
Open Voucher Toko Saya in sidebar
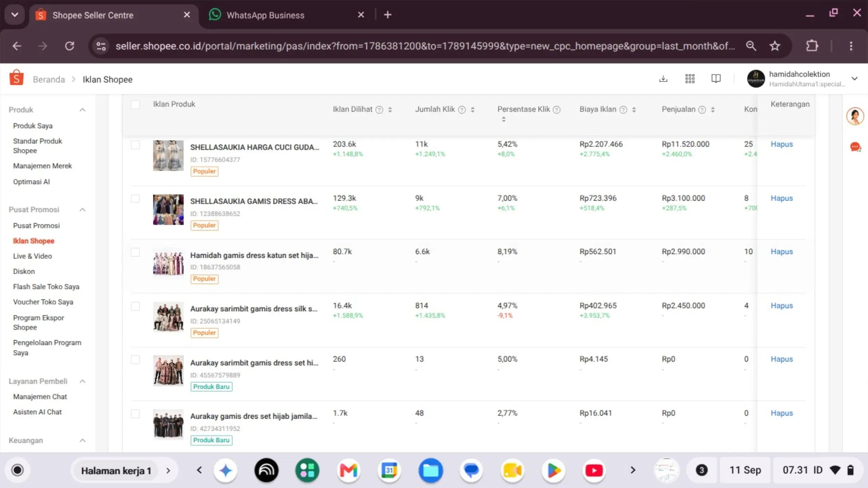click(43, 302)
